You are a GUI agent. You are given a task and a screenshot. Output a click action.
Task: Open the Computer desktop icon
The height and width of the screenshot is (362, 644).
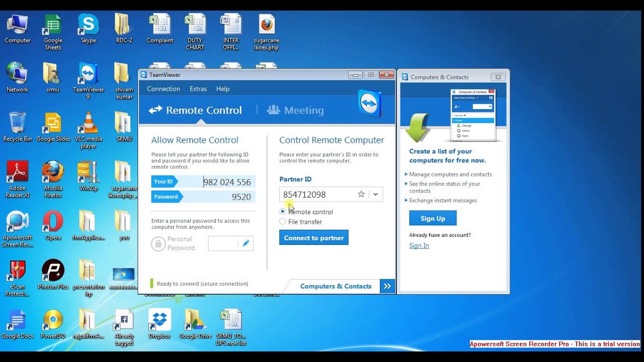coord(18,29)
